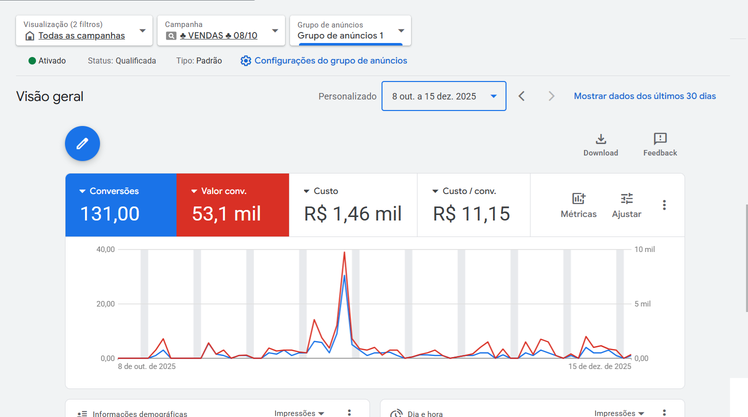Click the Tipo: Padrão label

[199, 61]
